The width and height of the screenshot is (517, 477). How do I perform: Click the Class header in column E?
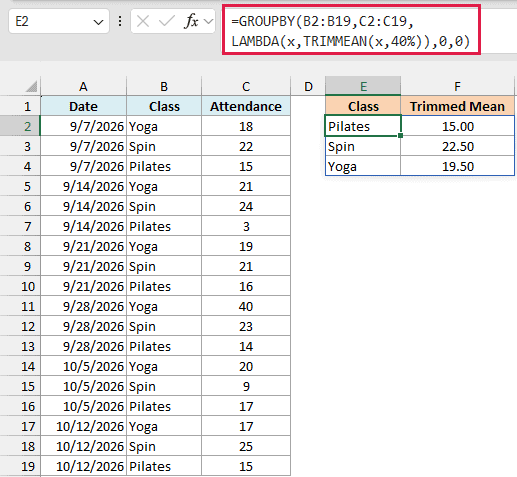363,106
